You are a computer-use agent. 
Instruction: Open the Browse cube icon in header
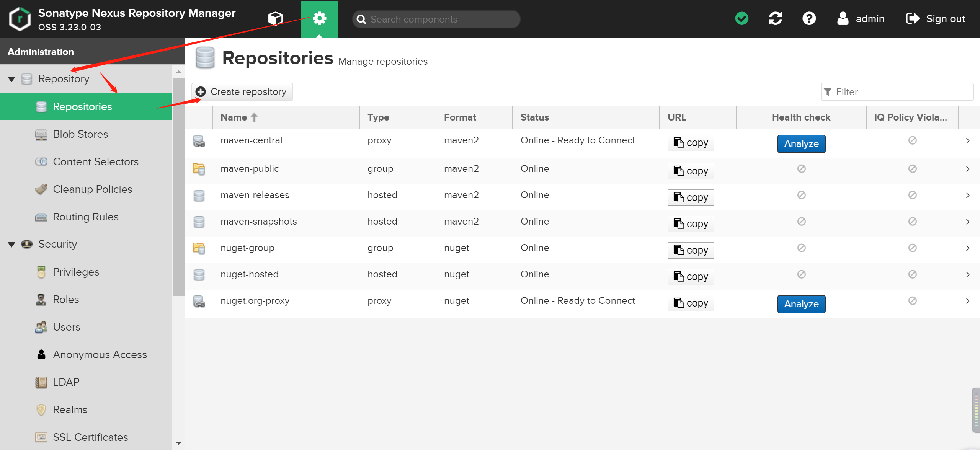click(x=275, y=18)
